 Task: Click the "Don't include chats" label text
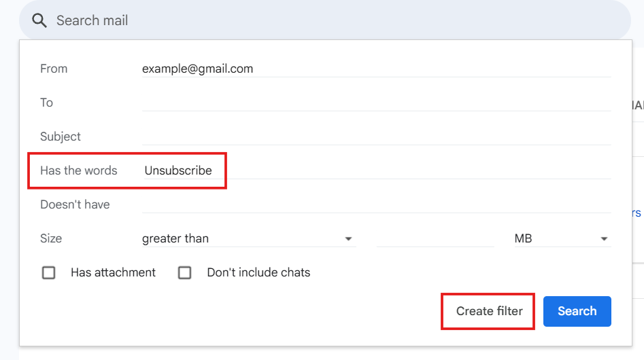(x=258, y=272)
